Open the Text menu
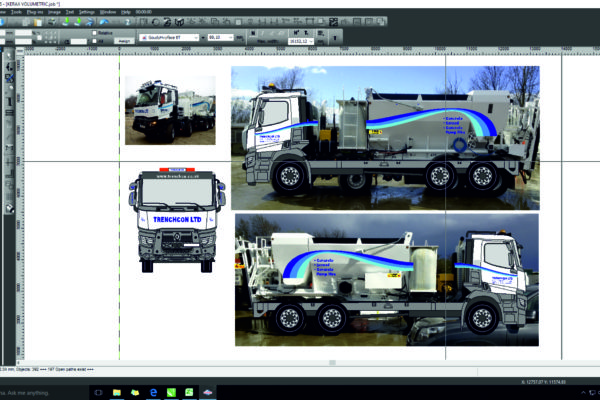Screen dimensions: 600x400 click(70, 12)
